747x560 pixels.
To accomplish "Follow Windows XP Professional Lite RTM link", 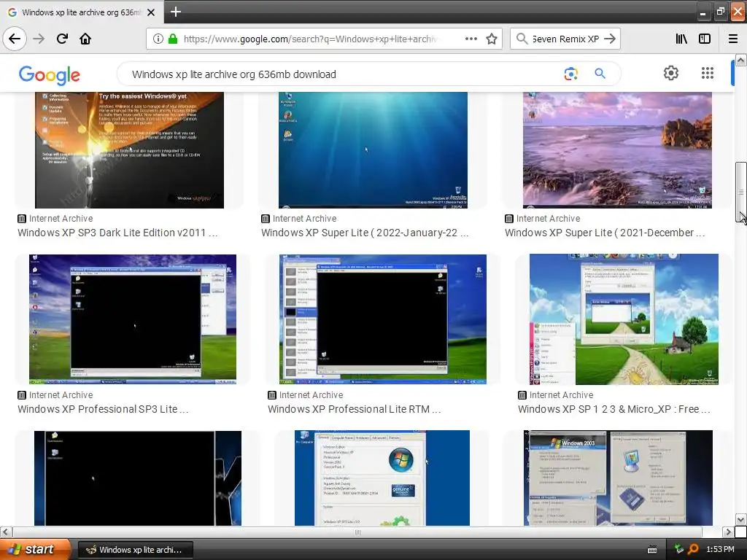I will (354, 409).
